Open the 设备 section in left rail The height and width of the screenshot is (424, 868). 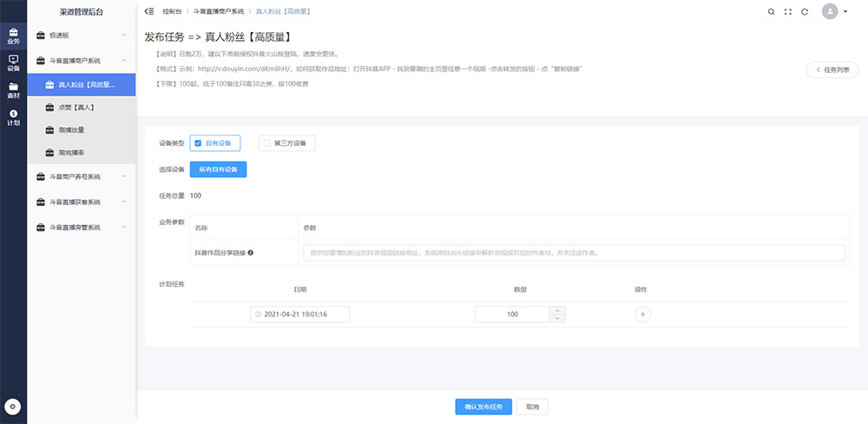pyautogui.click(x=13, y=63)
